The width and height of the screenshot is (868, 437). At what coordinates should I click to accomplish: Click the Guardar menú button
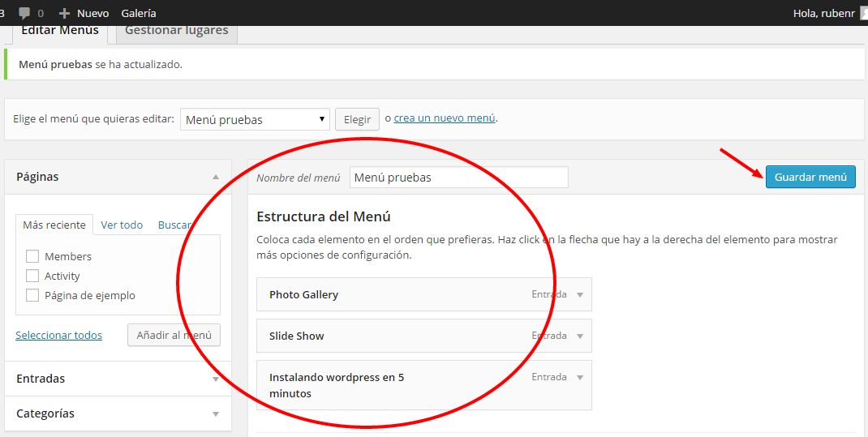pos(810,177)
